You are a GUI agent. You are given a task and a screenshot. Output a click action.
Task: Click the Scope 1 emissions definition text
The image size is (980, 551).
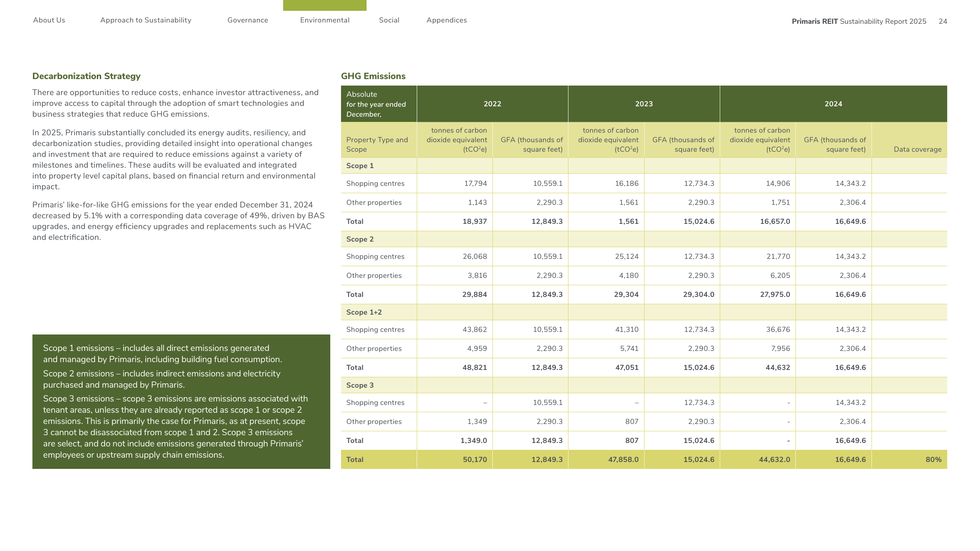(x=163, y=354)
